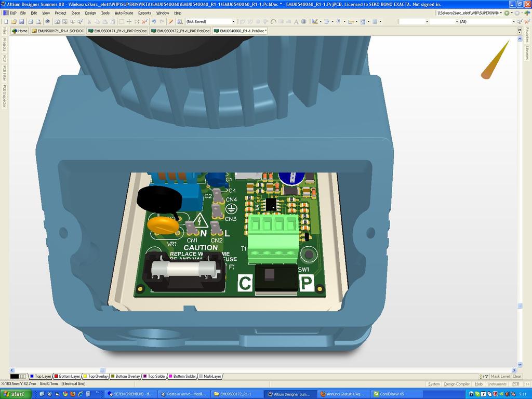Click the current layer black color swatch
532x399 pixels.
pos(14,376)
